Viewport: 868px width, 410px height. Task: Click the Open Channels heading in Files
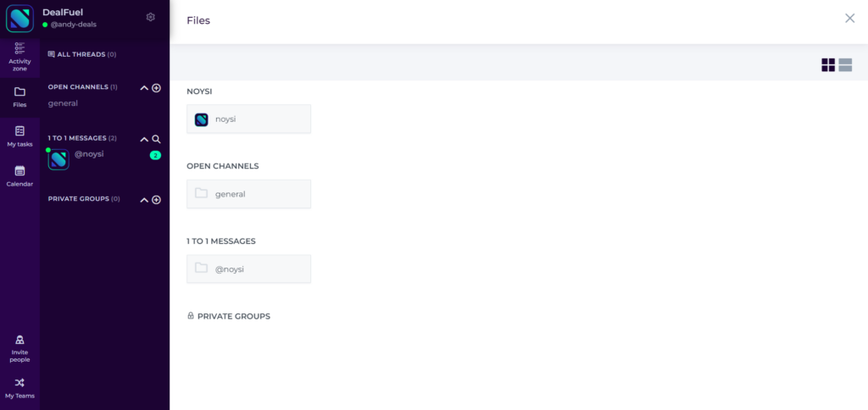[223, 166]
